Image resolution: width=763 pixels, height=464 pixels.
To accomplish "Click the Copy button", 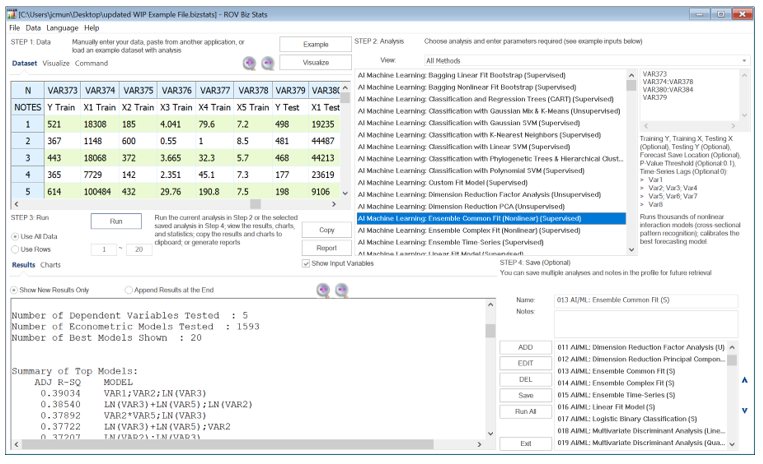I will 327,230.
